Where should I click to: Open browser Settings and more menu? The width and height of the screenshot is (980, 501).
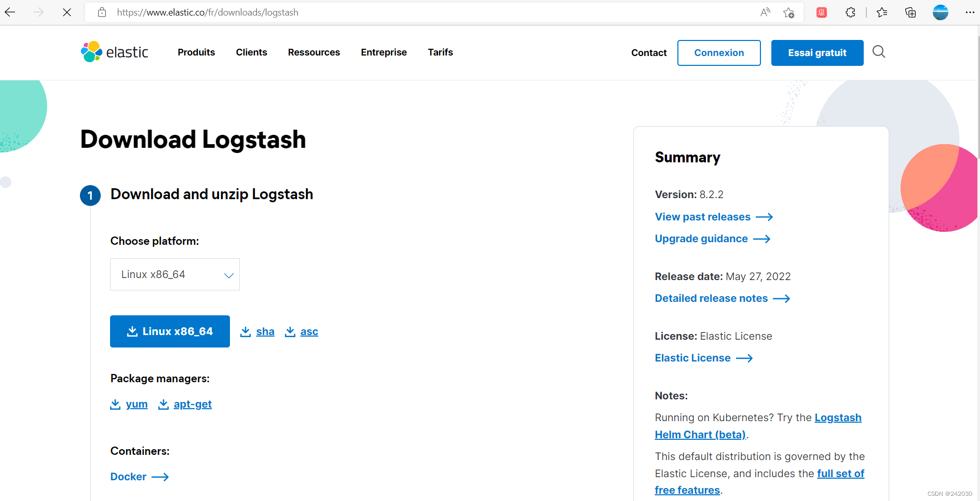click(970, 12)
